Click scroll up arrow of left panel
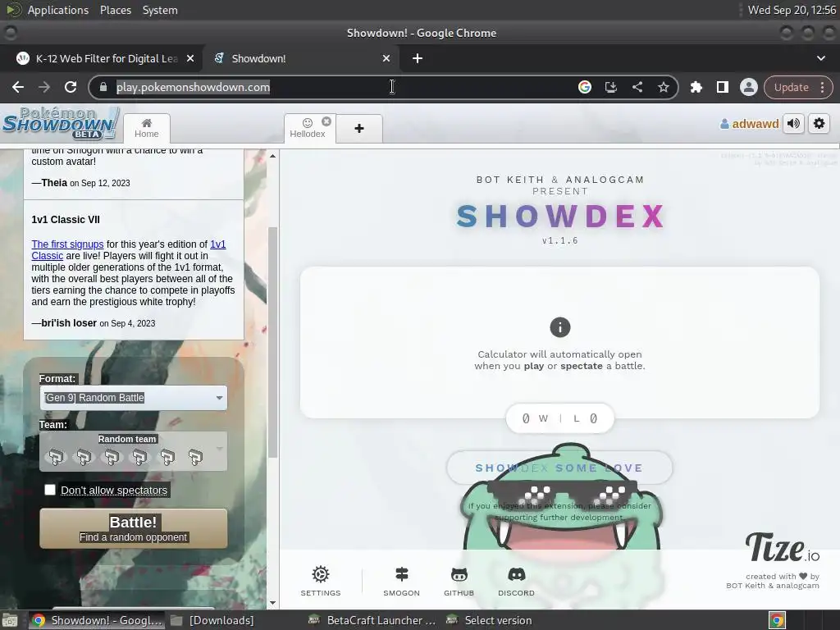Image resolution: width=840 pixels, height=630 pixels. (272, 156)
